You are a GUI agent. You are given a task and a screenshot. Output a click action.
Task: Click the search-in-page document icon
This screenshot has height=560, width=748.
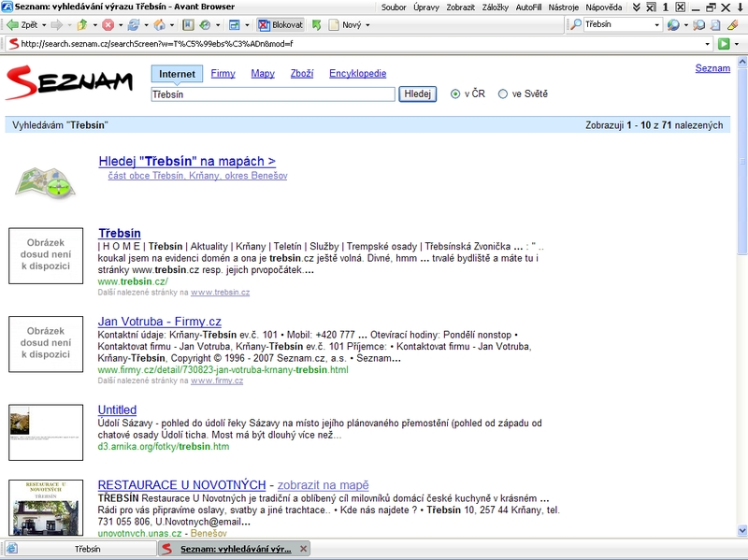pos(715,25)
